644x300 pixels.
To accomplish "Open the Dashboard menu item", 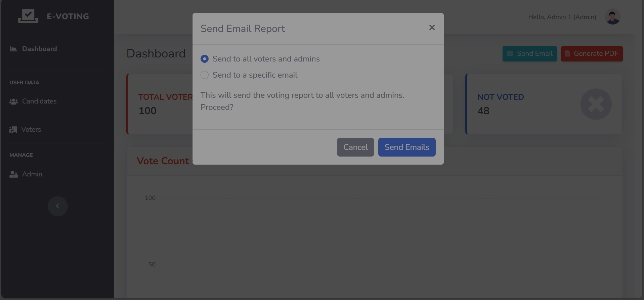I will tap(39, 49).
